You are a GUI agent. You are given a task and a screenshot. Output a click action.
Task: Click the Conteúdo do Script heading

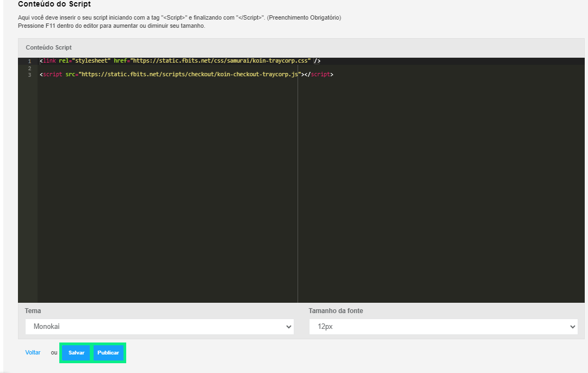pos(54,4)
